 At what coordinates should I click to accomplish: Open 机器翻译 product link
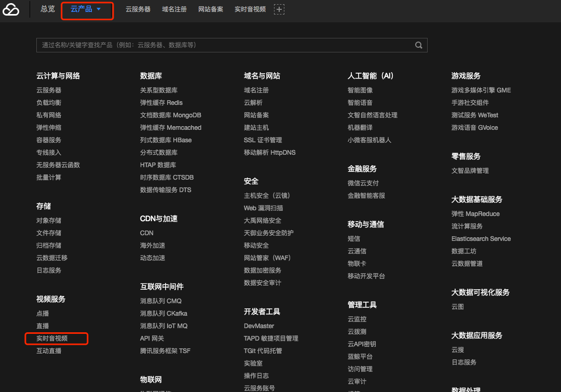tap(360, 128)
